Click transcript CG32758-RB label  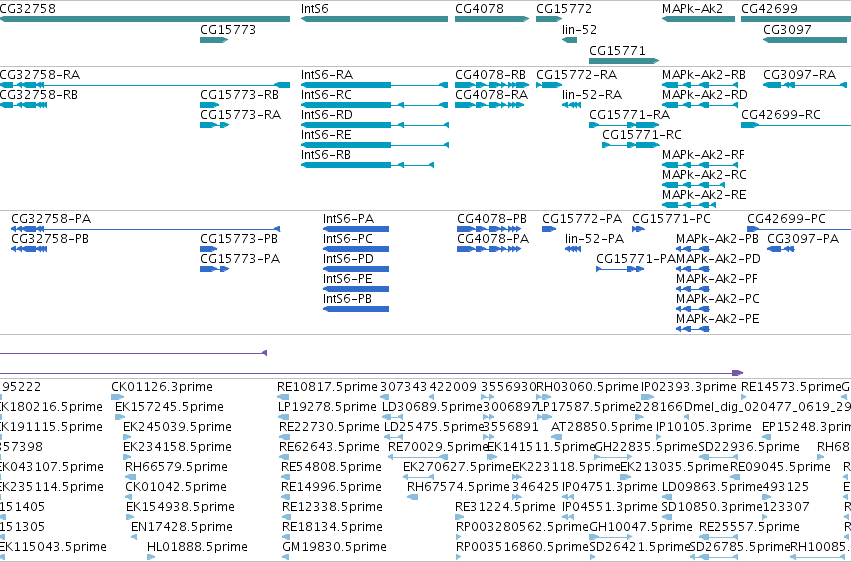tap(39, 94)
